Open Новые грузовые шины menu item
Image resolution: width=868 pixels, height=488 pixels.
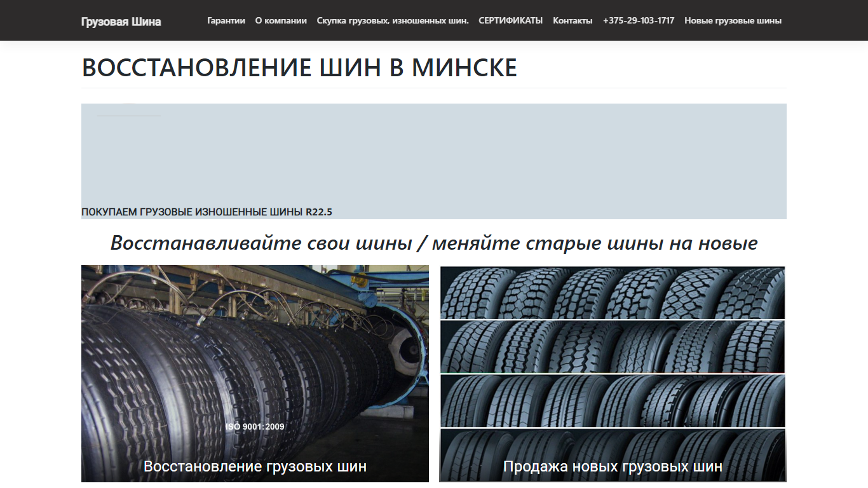coord(733,20)
